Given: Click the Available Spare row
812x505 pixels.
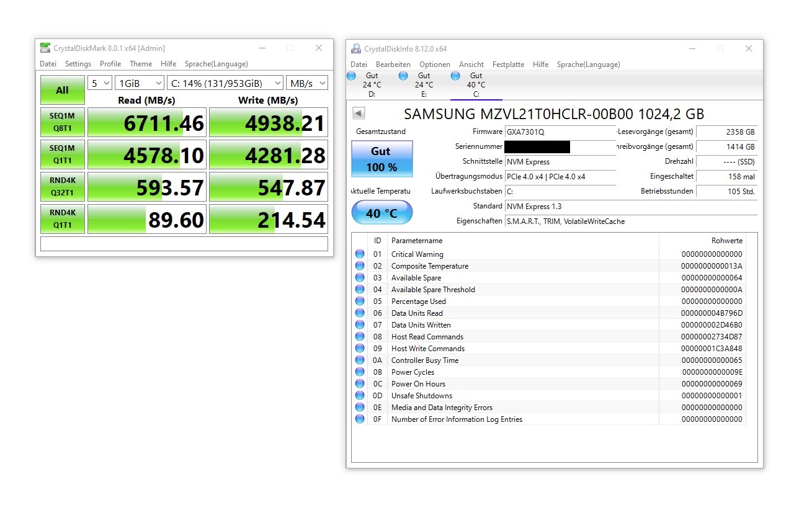Looking at the screenshot, I should coord(549,277).
